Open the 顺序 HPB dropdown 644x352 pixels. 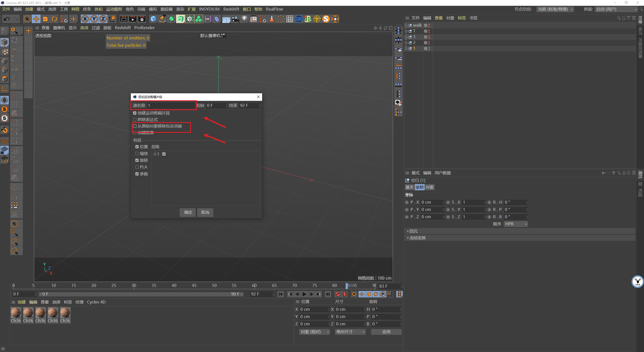click(516, 224)
